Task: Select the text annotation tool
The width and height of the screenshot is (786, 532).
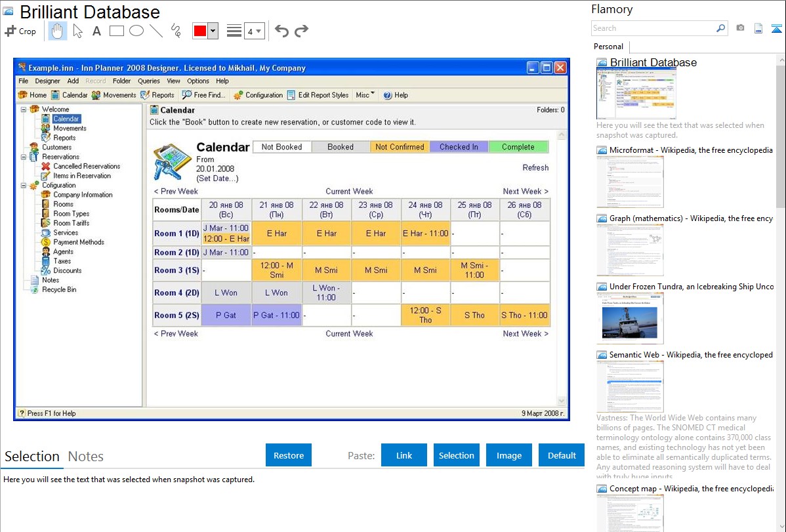Action: [x=96, y=31]
